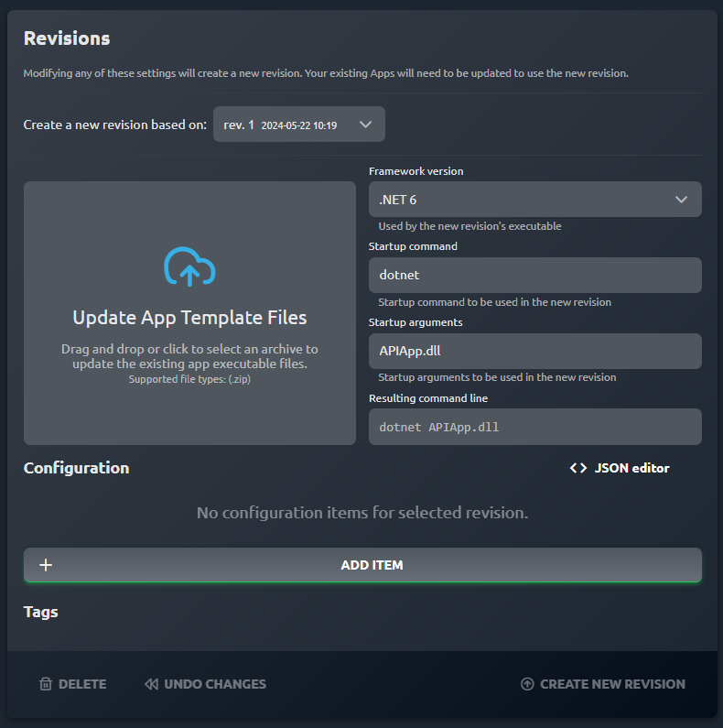Click the Tags section heading

point(41,612)
